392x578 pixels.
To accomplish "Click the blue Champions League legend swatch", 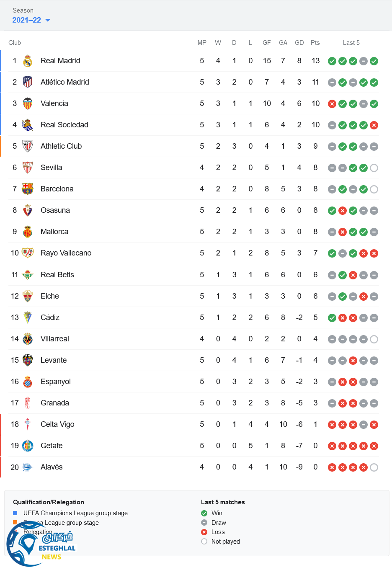I will coord(15,513).
